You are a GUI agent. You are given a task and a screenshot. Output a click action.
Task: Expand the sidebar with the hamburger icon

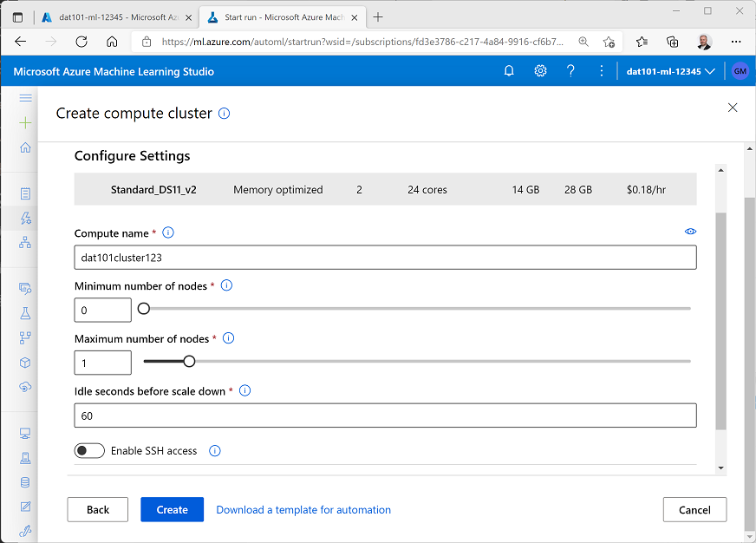[25, 97]
